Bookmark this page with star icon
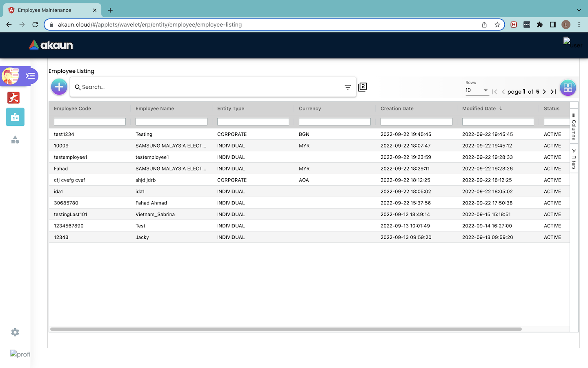This screenshot has width=588, height=368. pos(497,25)
